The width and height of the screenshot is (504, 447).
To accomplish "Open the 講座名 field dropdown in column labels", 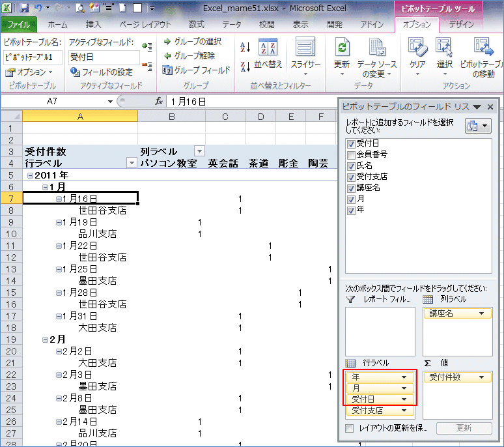I will point(481,313).
